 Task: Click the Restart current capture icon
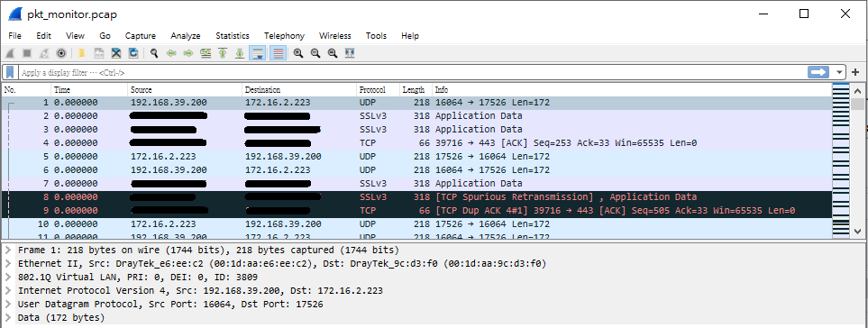point(44,53)
